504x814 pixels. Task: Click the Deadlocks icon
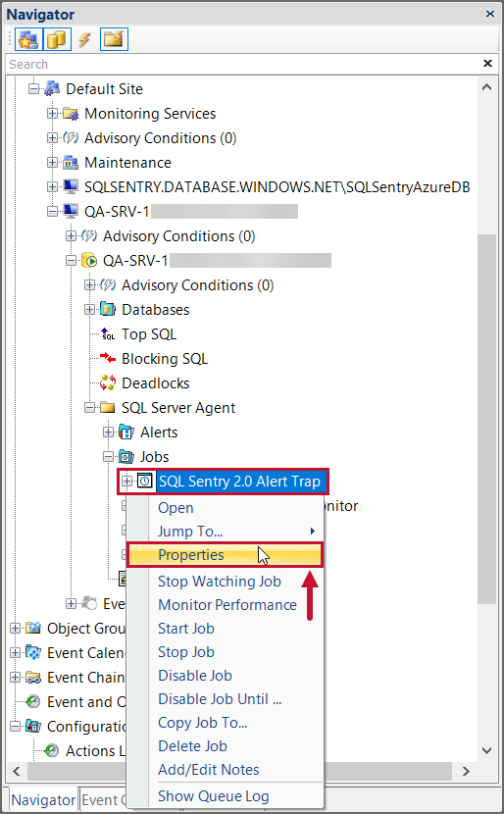point(108,383)
